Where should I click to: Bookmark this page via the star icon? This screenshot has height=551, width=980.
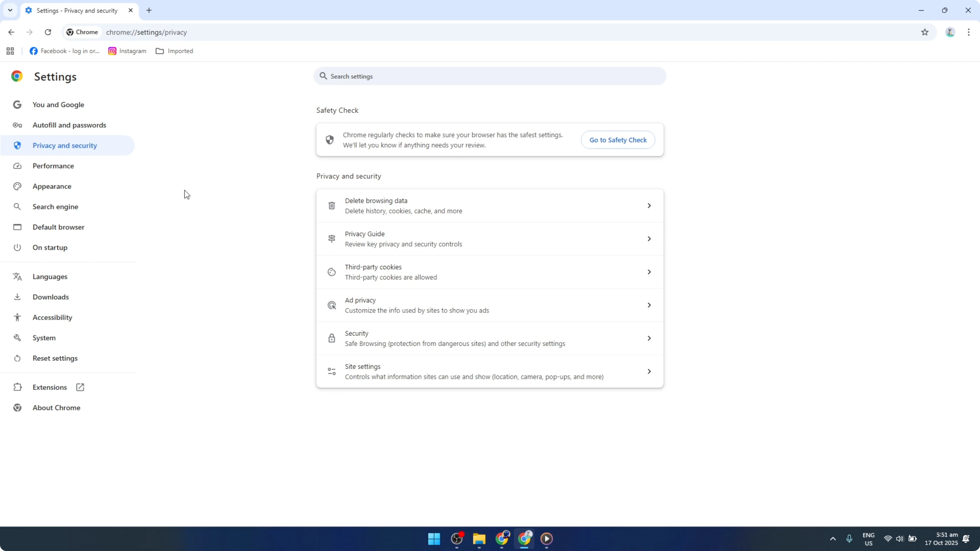(x=925, y=32)
